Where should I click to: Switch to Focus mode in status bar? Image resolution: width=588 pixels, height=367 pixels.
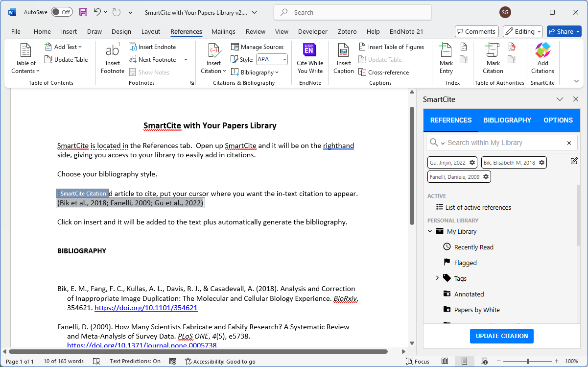coord(418,362)
